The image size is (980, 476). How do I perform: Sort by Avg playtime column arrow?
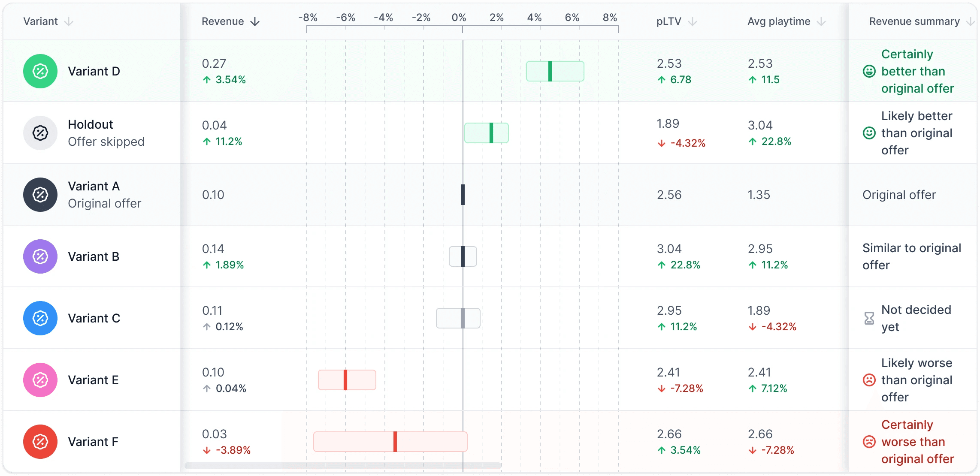tap(821, 21)
